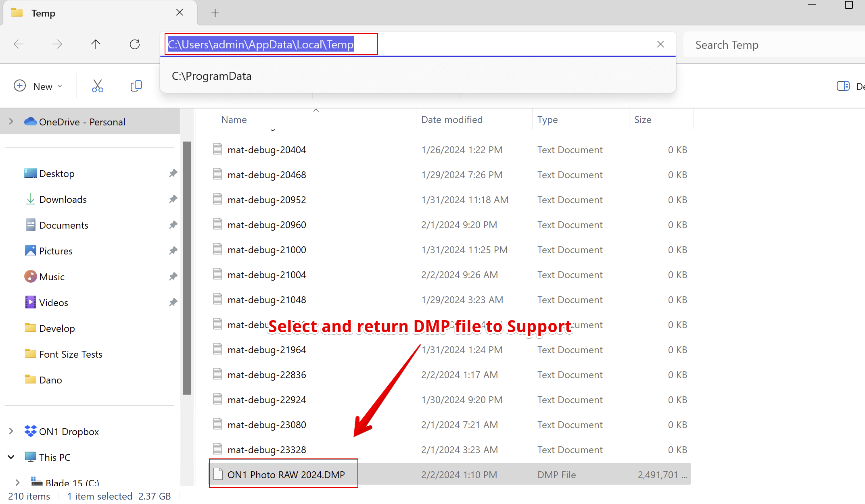The image size is (865, 504).
Task: Select the C:\ProgramData address suggestion
Action: (x=418, y=76)
